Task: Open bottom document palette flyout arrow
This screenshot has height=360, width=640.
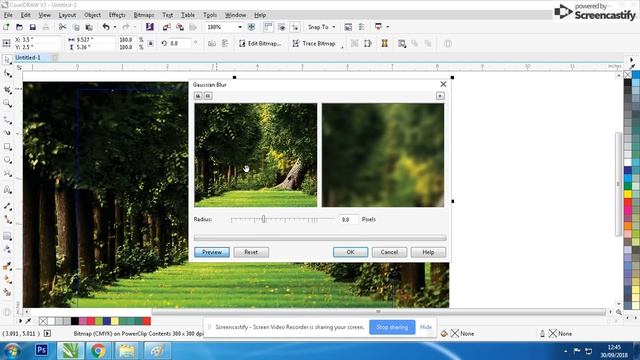Action: [x=20, y=321]
